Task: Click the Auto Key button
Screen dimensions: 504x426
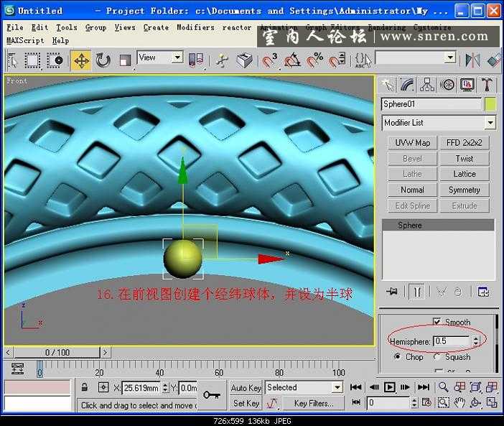Action: 246,388
